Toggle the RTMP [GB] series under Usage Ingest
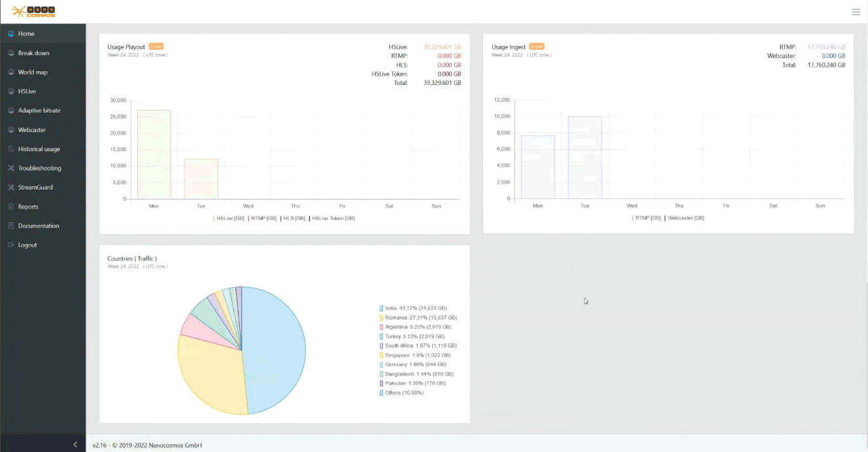The height and width of the screenshot is (452, 868). pos(646,217)
